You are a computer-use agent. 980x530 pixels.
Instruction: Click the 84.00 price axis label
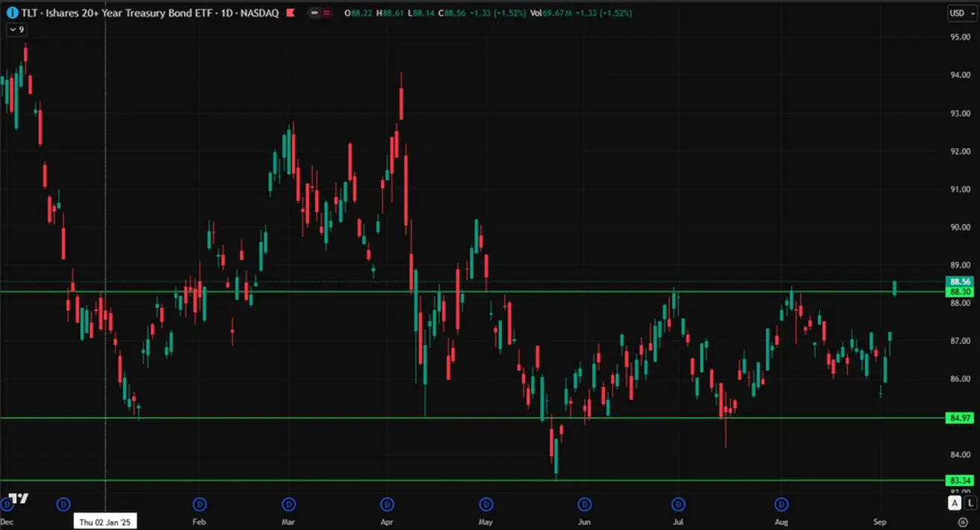point(960,454)
